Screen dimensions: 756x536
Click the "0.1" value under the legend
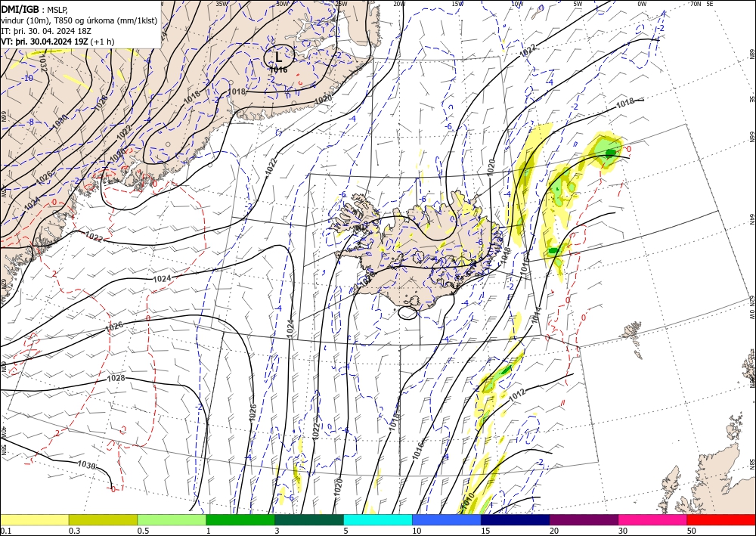click(x=5, y=531)
